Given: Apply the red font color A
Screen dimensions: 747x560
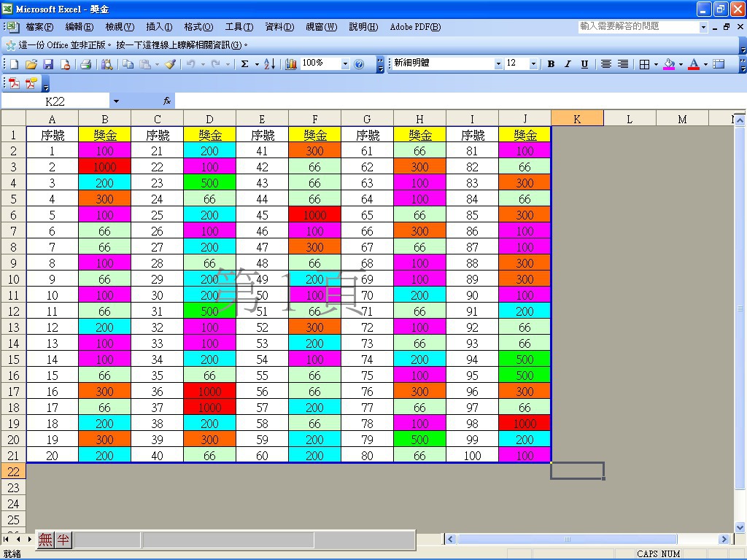Looking at the screenshot, I should click(x=694, y=64).
